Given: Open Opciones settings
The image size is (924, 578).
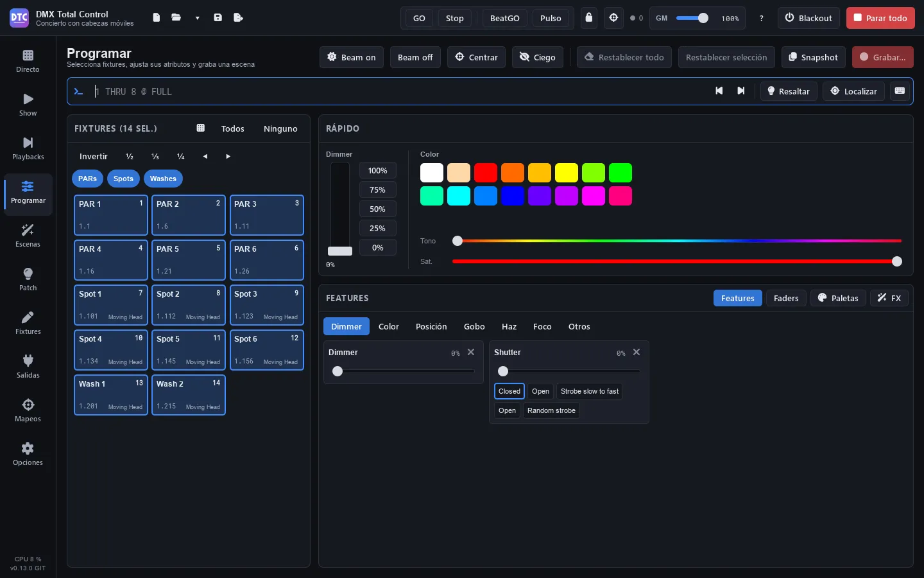Looking at the screenshot, I should (28, 454).
